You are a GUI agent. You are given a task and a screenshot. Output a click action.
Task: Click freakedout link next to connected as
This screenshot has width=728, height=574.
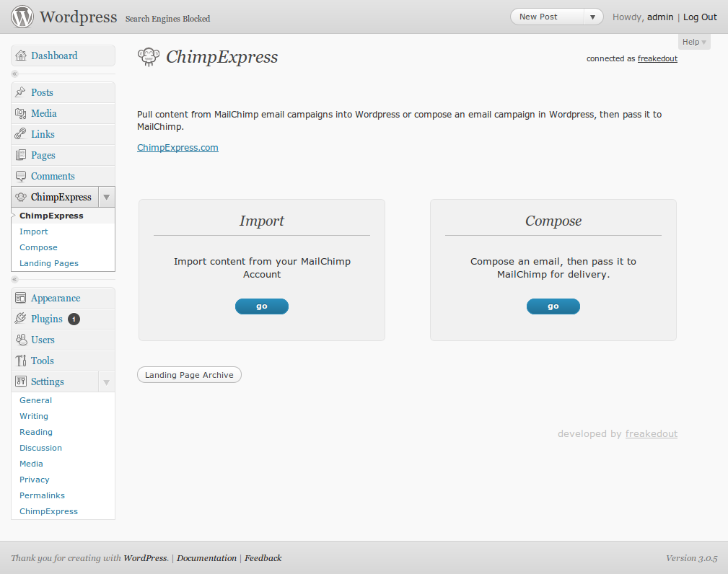[x=657, y=58]
